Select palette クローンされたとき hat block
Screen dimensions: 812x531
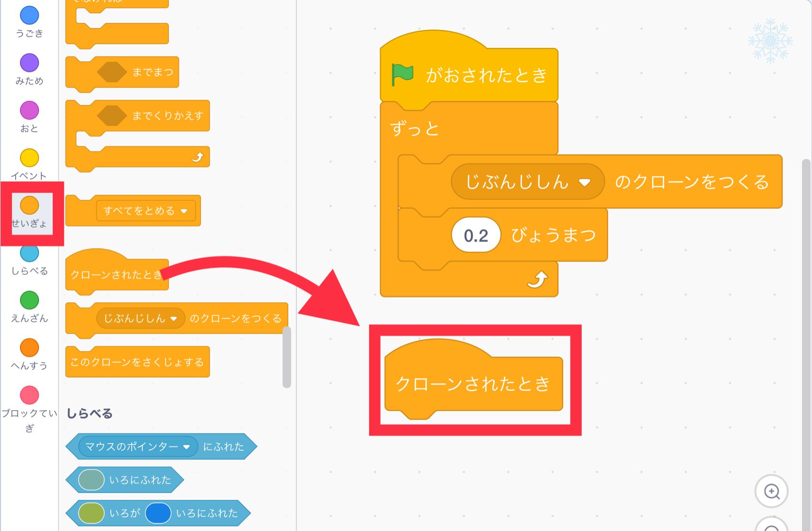click(117, 270)
